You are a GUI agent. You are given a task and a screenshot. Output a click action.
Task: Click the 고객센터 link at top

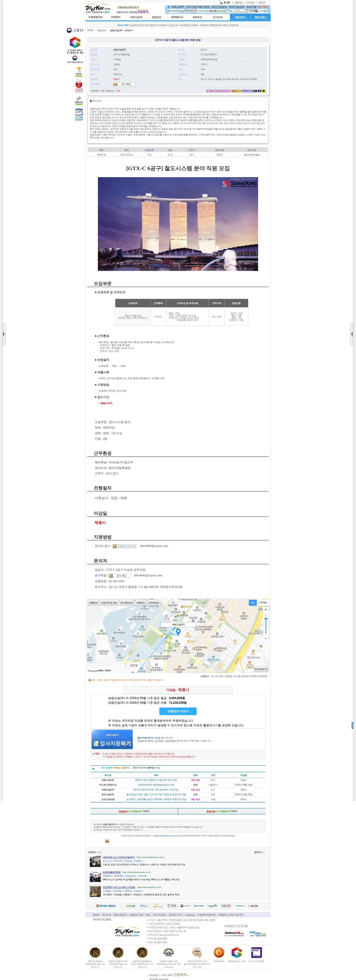(x=250, y=3)
